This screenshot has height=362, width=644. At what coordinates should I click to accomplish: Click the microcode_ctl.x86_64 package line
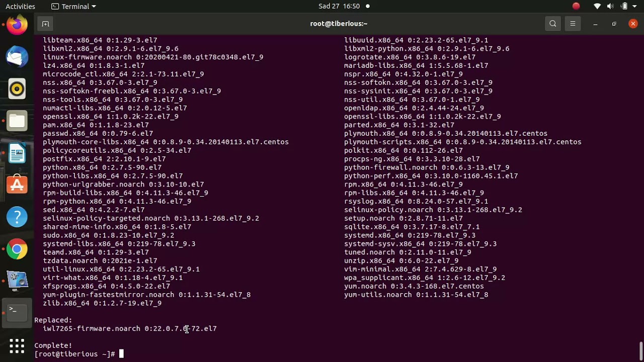pyautogui.click(x=123, y=74)
